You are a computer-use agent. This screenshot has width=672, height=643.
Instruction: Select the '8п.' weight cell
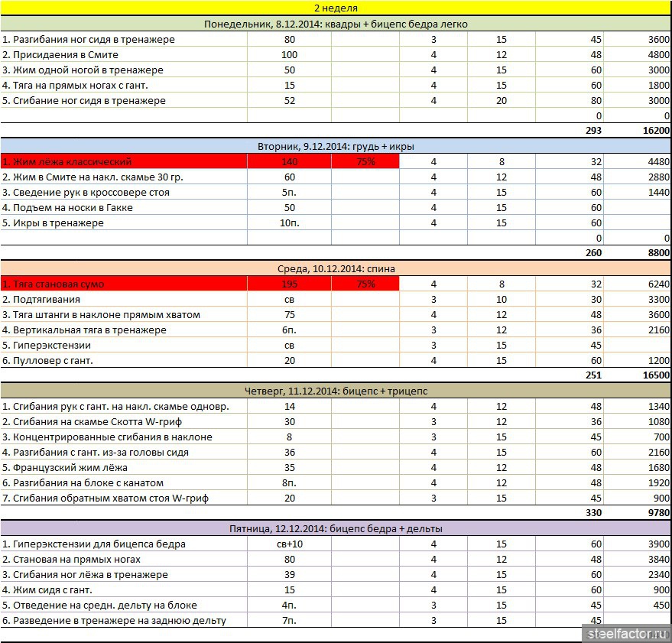(289, 483)
